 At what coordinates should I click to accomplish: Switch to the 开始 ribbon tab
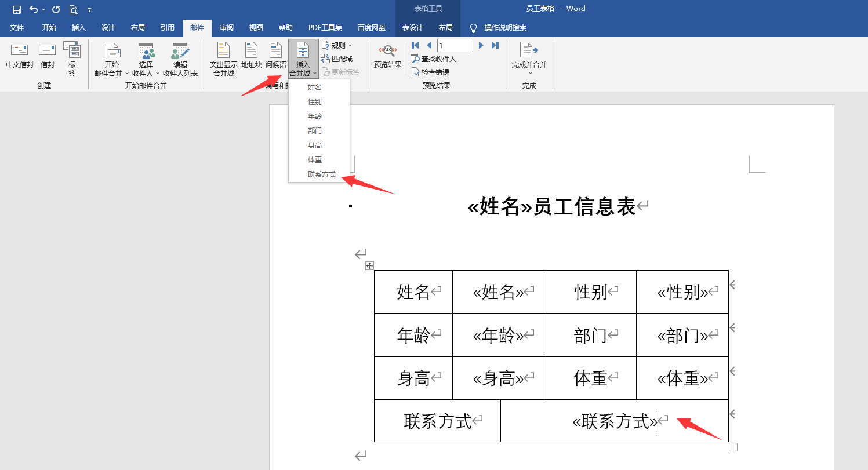click(49, 28)
